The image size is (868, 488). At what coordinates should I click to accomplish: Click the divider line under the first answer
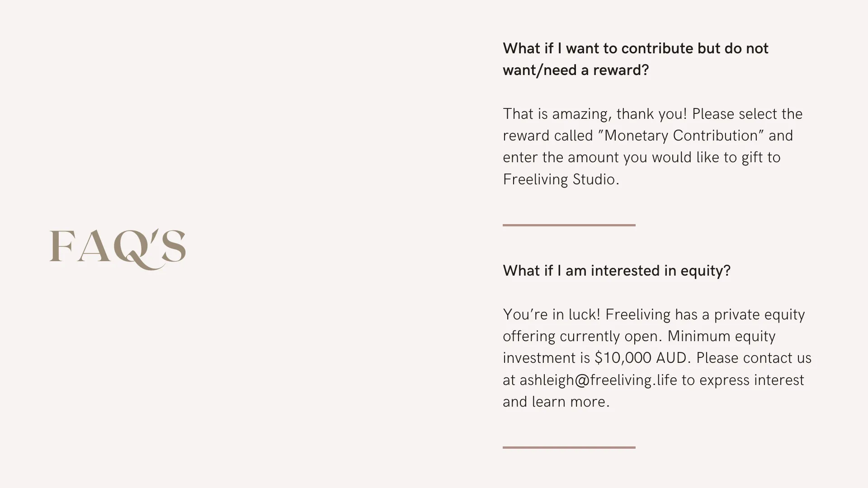tap(569, 225)
